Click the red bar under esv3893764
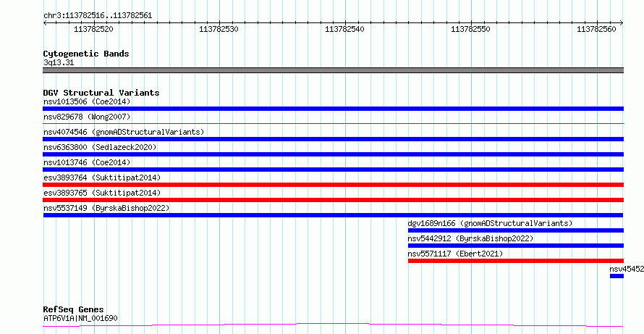 333,185
